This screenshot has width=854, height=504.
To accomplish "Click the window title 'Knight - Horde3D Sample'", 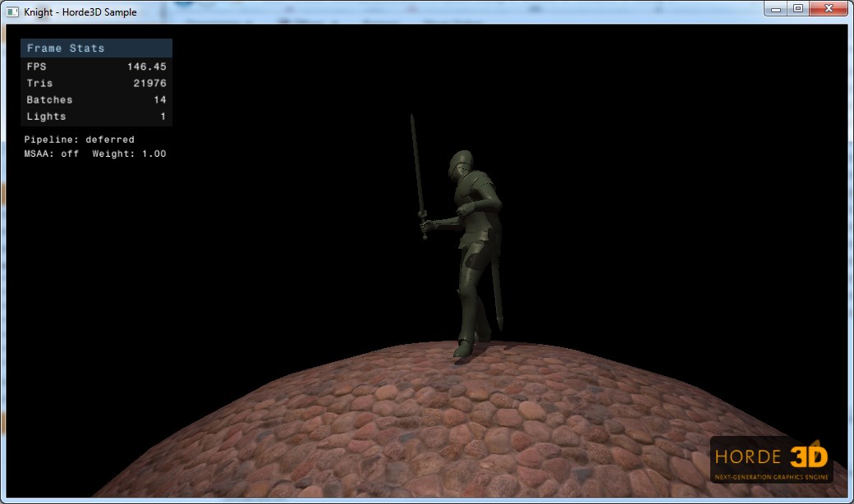I will (x=80, y=12).
